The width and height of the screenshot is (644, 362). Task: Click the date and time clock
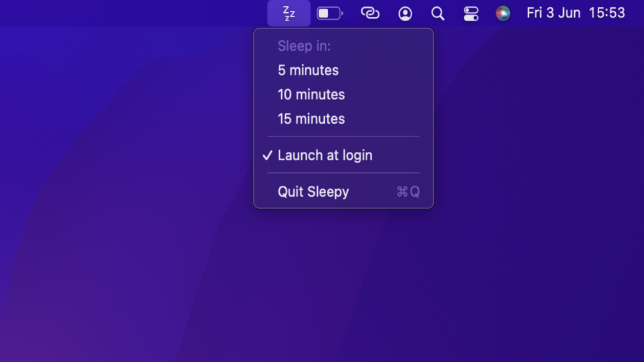pos(576,13)
